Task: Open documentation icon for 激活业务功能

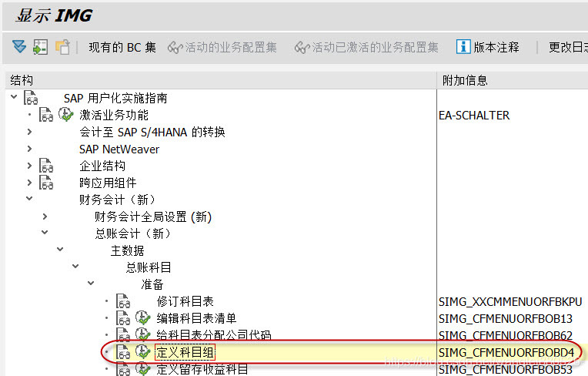Action: tap(46, 115)
